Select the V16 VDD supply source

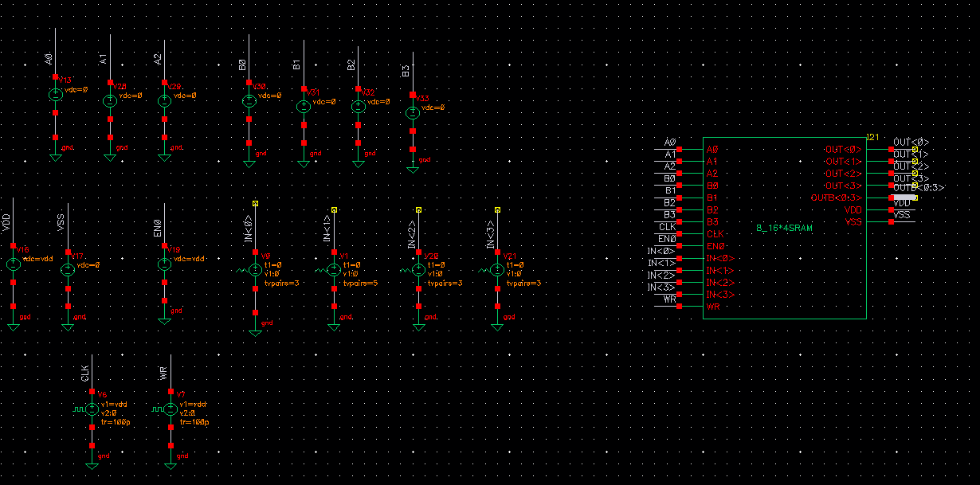pyautogui.click(x=14, y=264)
